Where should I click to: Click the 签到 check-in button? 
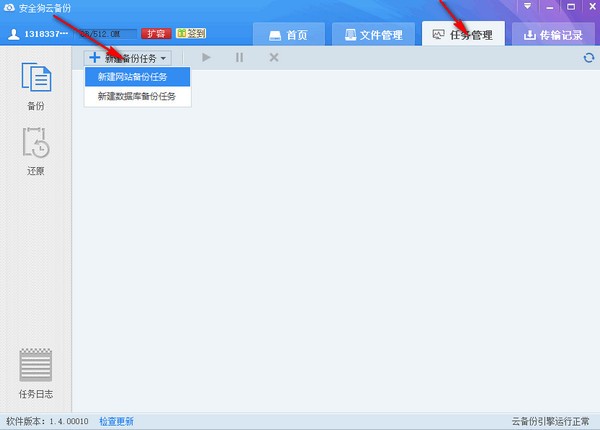(190, 34)
